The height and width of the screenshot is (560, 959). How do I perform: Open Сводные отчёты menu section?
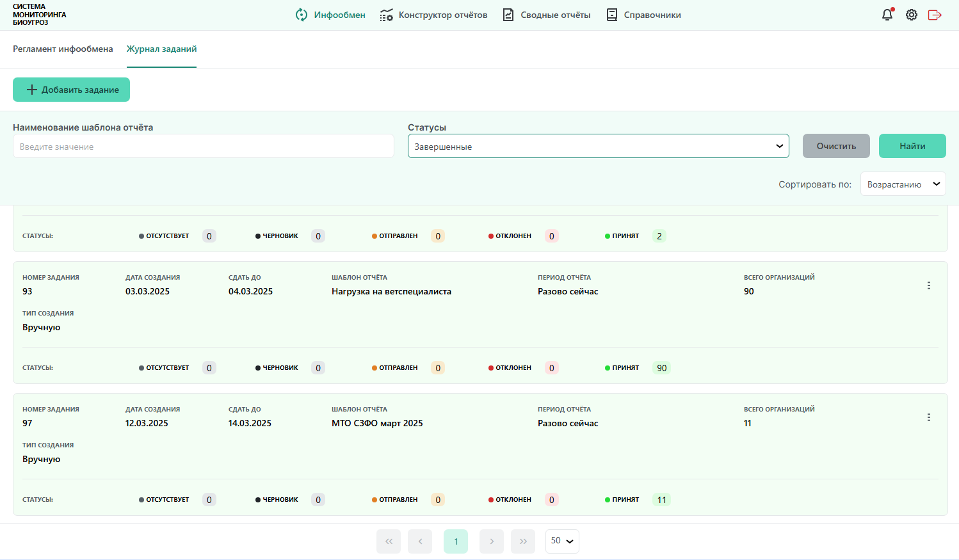tap(546, 15)
